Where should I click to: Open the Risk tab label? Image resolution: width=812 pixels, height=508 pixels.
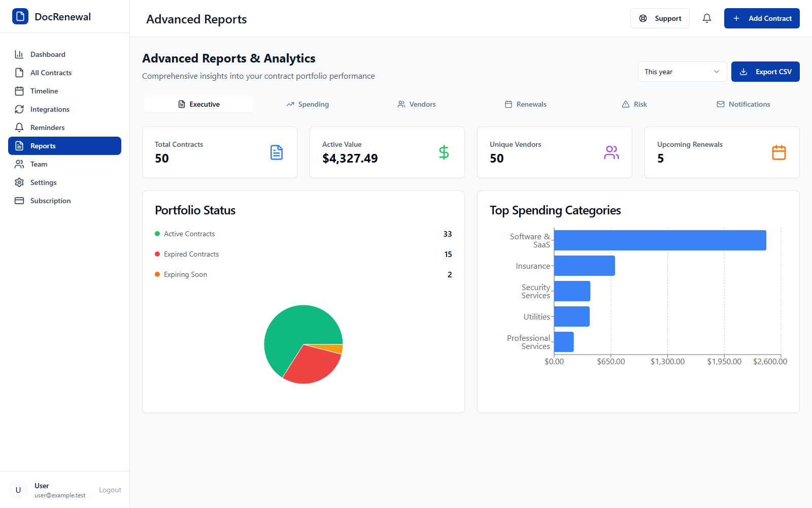click(x=640, y=104)
